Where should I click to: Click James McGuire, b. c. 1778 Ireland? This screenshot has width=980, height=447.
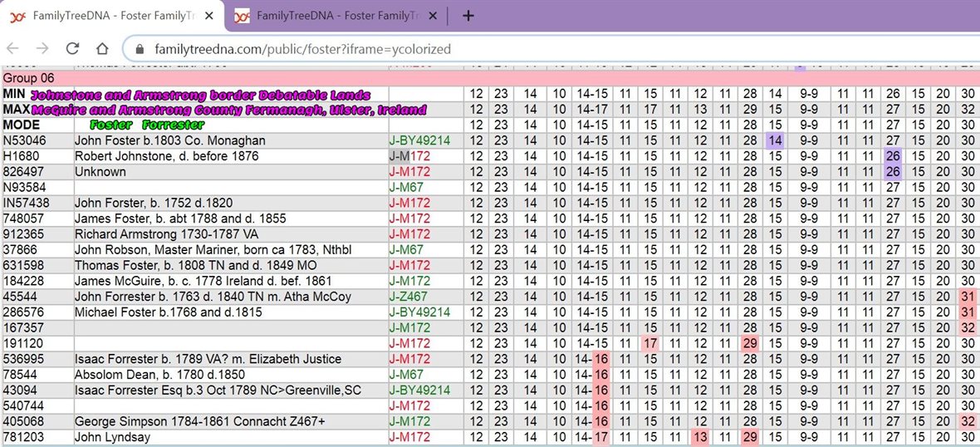coord(203,282)
